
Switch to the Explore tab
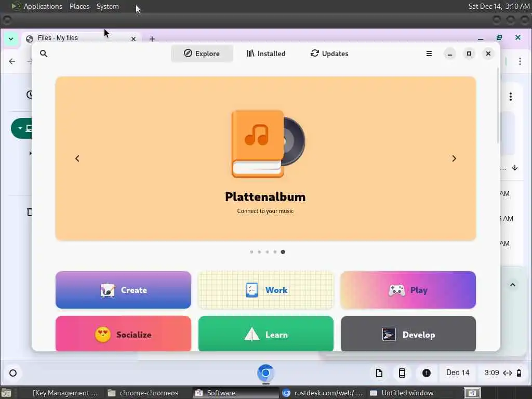[x=202, y=54]
